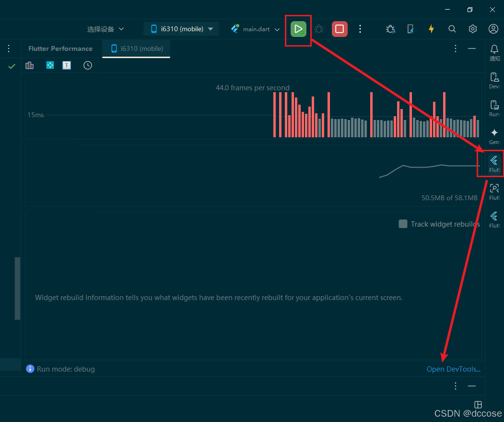The height and width of the screenshot is (422, 504).
Task: Open lower panel options three dots
Action: (456, 386)
